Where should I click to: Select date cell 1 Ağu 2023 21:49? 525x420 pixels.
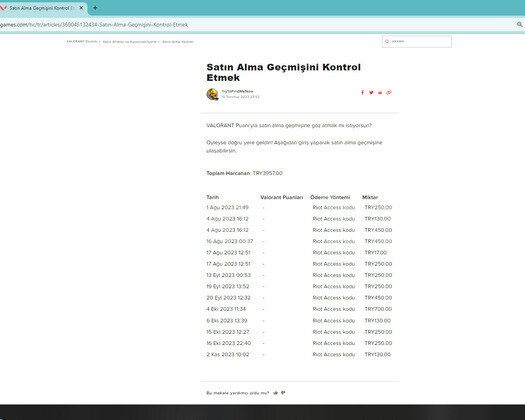[227, 207]
